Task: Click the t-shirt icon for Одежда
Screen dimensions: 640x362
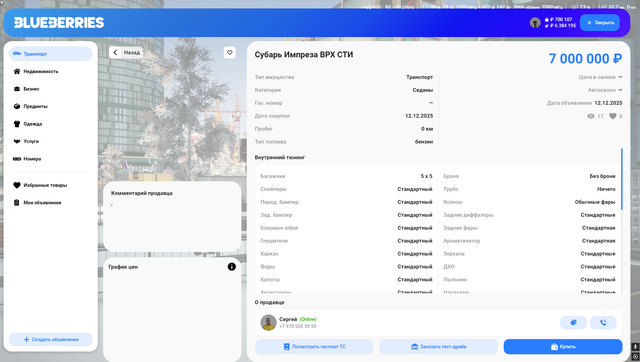Action: [17, 124]
